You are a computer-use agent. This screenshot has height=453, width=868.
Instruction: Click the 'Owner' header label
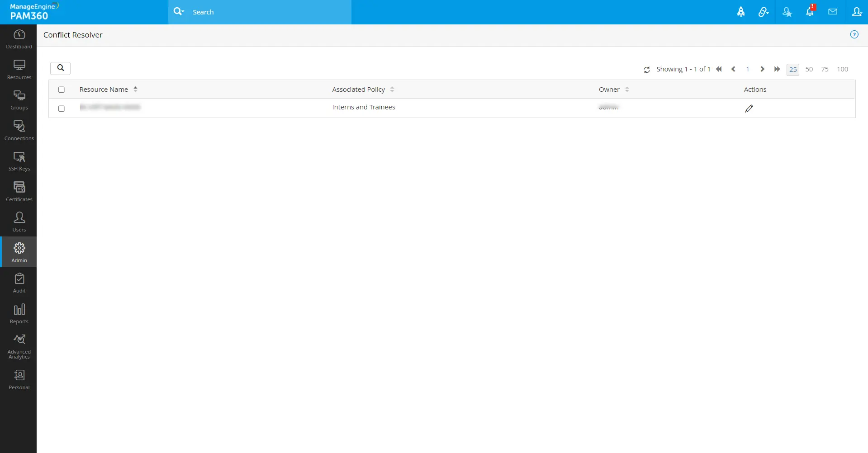pos(609,90)
